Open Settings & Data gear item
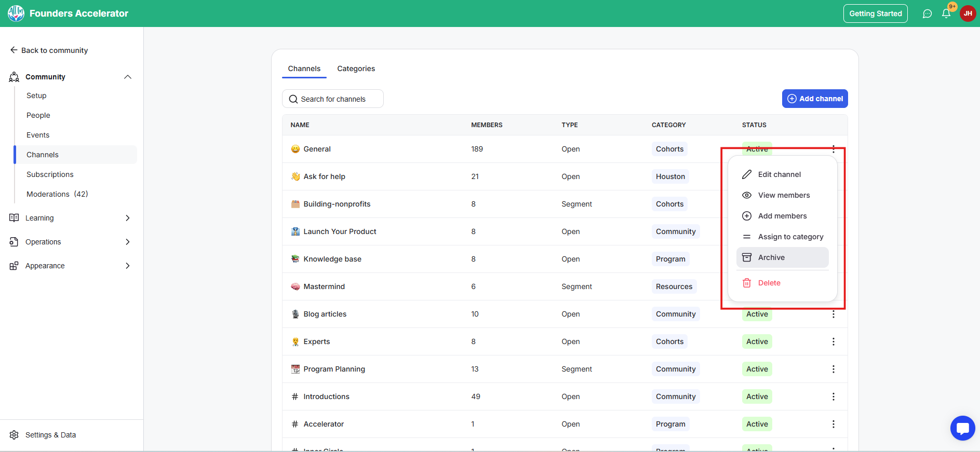This screenshot has height=452, width=980. point(43,435)
